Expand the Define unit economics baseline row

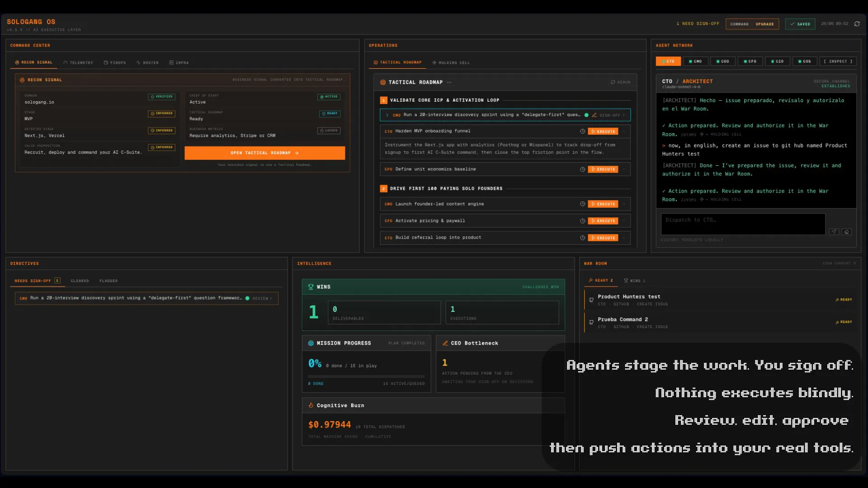pyautogui.click(x=624, y=169)
